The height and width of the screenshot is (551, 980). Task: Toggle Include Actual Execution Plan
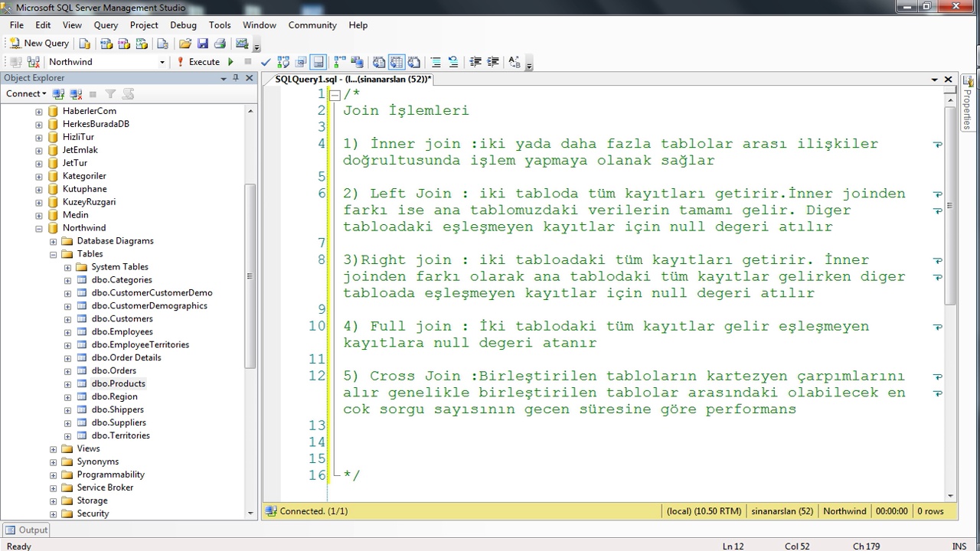pos(339,62)
